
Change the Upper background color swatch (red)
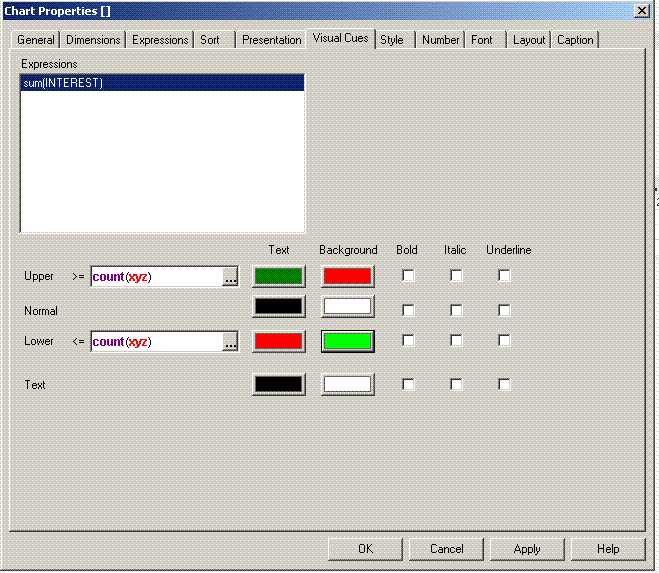348,276
